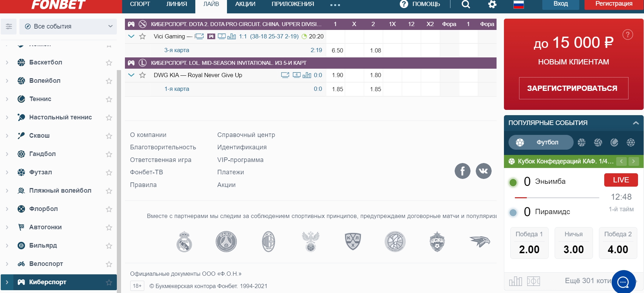This screenshot has height=293, width=644.
Task: Open Facebook social link icon
Action: coord(462,171)
